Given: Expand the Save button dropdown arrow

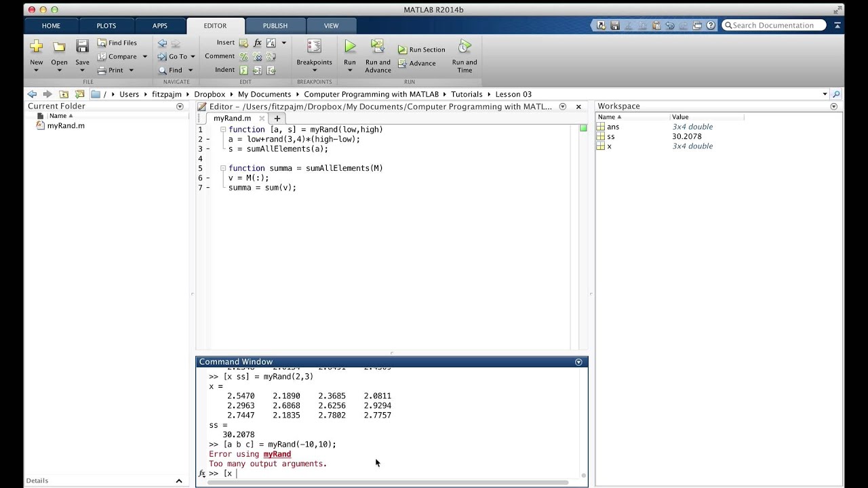Looking at the screenshot, I should tap(82, 70).
